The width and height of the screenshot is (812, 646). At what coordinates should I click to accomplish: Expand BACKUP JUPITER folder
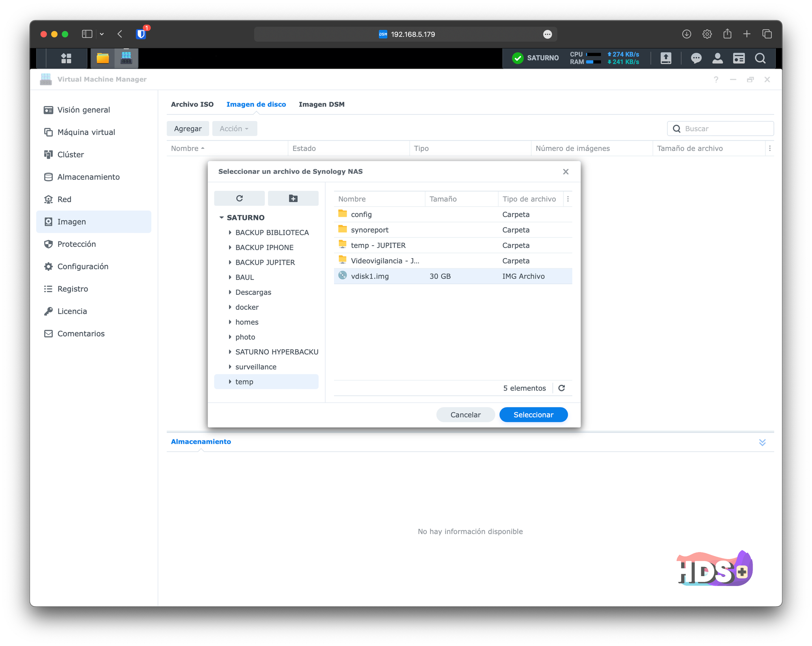(230, 262)
